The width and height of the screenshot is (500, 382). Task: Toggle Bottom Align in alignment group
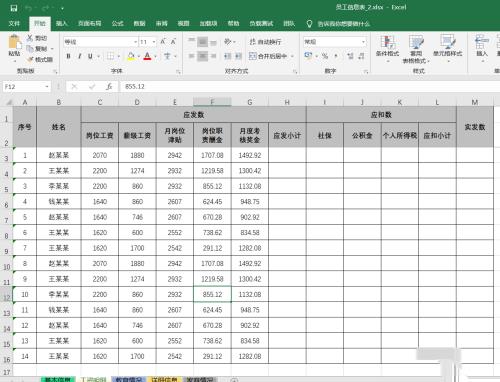coord(213,42)
